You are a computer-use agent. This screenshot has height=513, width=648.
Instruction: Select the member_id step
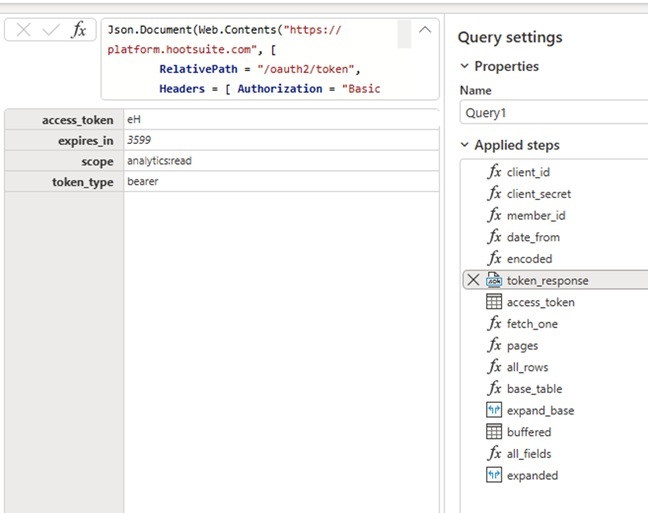536,215
